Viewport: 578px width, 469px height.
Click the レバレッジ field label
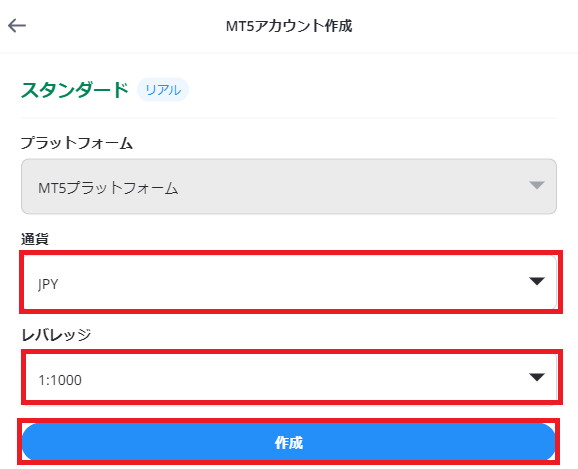click(x=56, y=335)
